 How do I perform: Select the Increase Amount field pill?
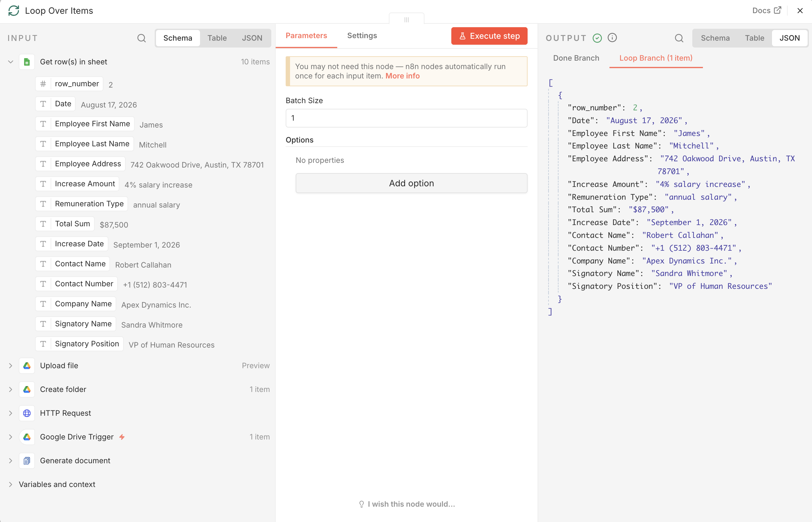tap(77, 184)
